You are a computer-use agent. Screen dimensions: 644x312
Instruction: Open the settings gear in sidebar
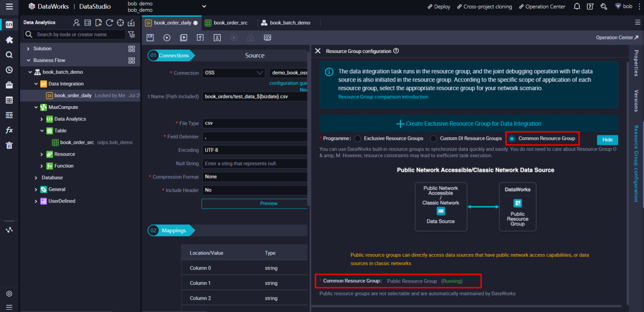[9, 294]
